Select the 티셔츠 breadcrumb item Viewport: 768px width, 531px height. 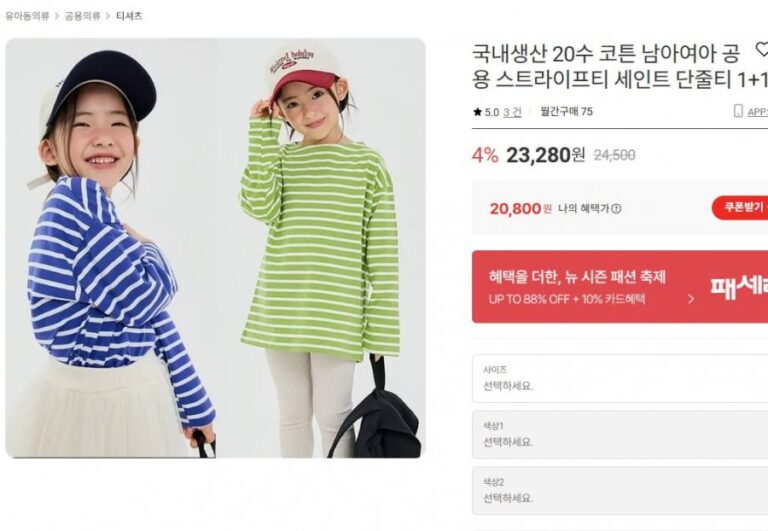(129, 16)
